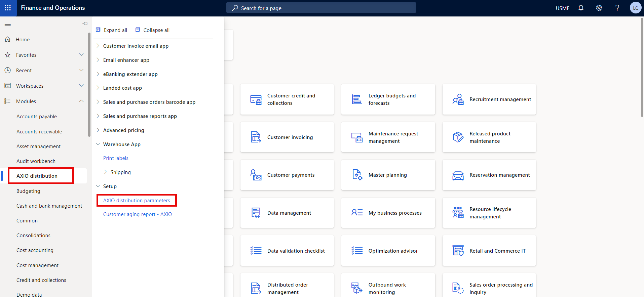The height and width of the screenshot is (297, 644).
Task: Open Asset management module
Action: coord(38,146)
